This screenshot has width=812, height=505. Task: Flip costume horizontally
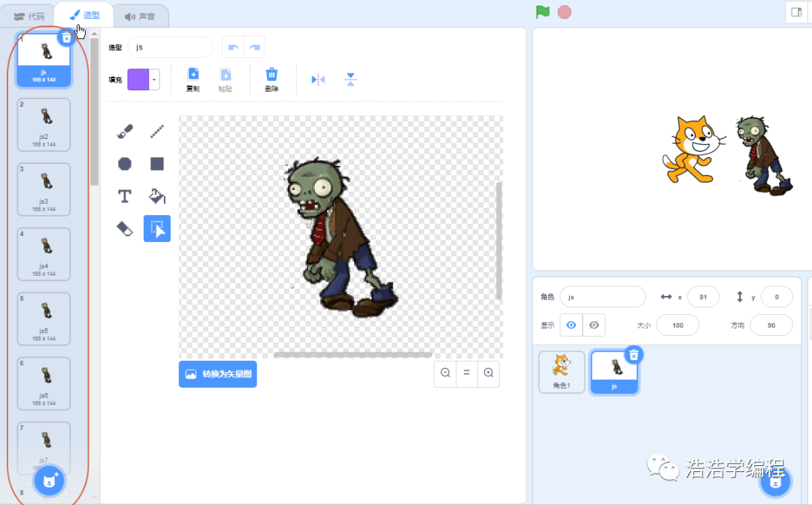click(x=318, y=79)
